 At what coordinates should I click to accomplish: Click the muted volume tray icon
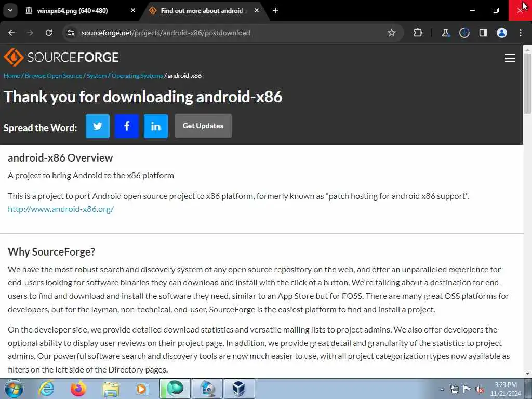pos(480,389)
